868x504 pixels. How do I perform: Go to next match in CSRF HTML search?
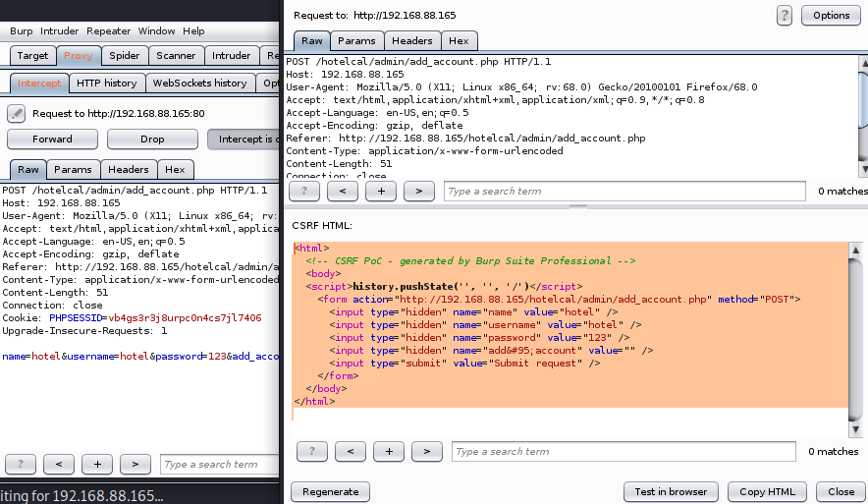427,451
